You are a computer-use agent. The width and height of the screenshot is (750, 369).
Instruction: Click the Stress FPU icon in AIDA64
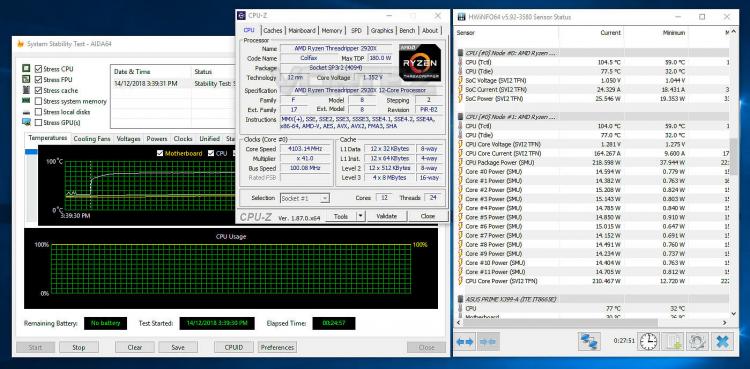(26, 79)
